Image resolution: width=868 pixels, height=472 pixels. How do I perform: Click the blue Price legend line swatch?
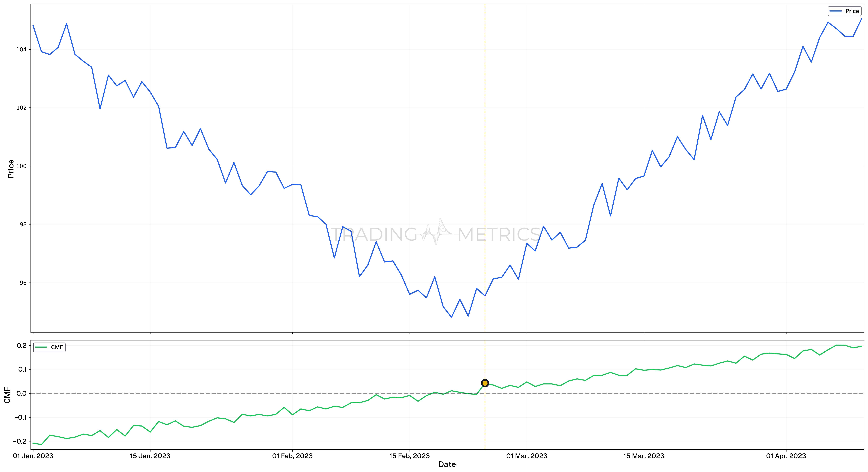[x=835, y=11]
